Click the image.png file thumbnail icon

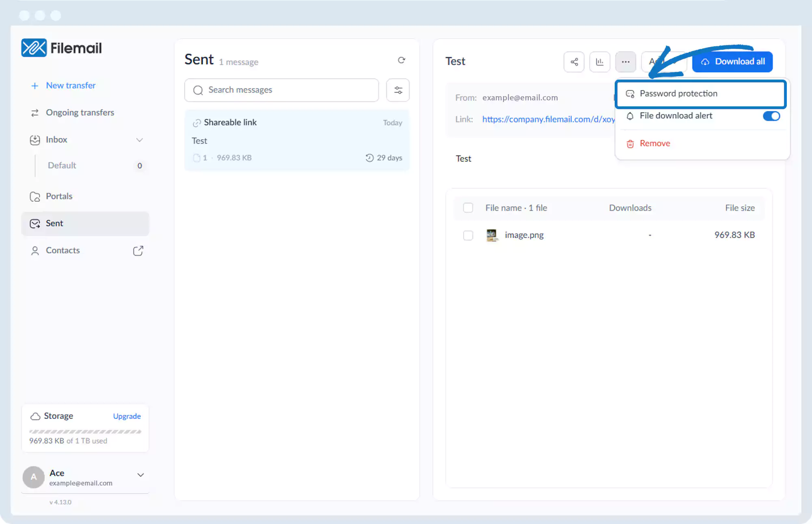coord(492,235)
